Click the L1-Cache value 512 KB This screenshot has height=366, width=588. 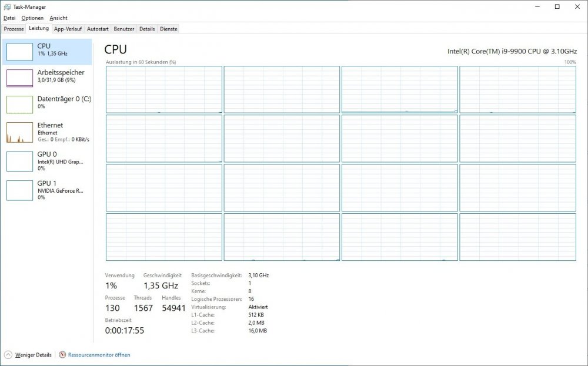tap(256, 315)
